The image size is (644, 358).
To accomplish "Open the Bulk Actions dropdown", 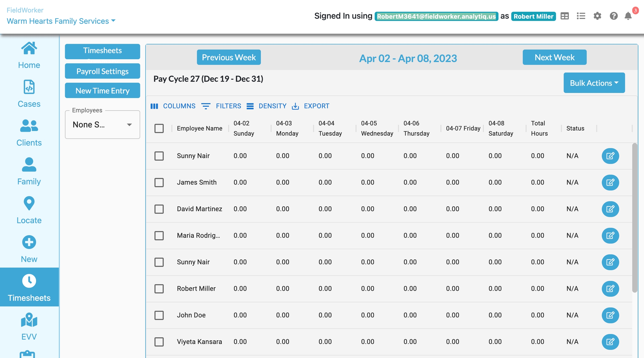I will coord(594,83).
